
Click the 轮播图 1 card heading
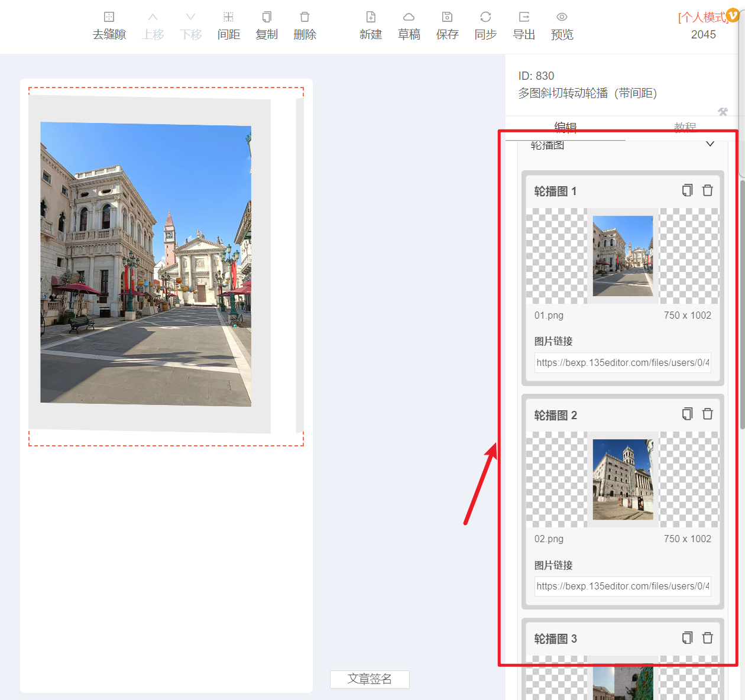pyautogui.click(x=555, y=191)
